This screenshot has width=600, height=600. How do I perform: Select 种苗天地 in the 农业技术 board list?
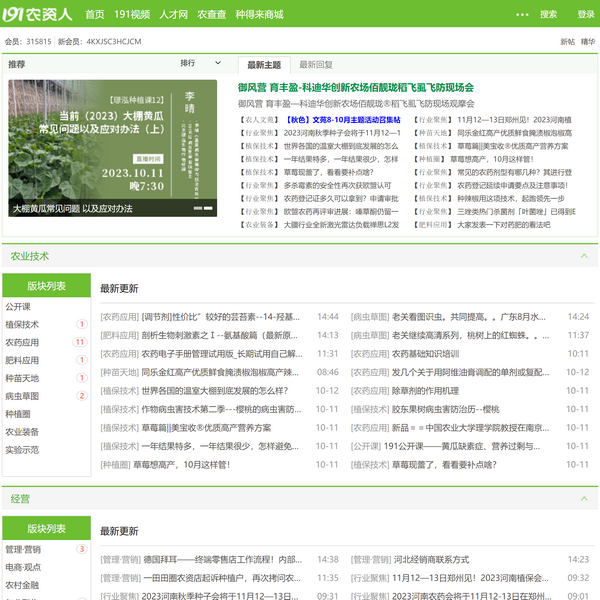pyautogui.click(x=23, y=378)
